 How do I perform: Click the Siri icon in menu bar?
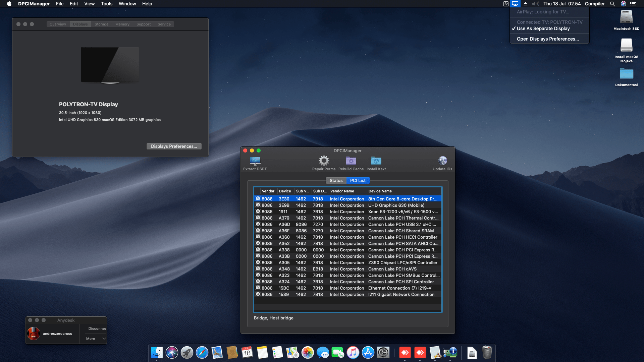point(623,4)
